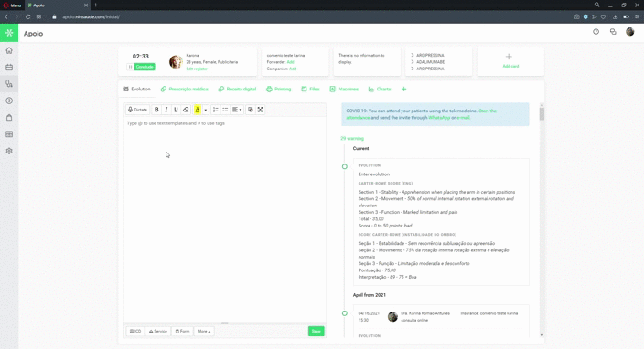Open the Charts tab

coord(380,89)
